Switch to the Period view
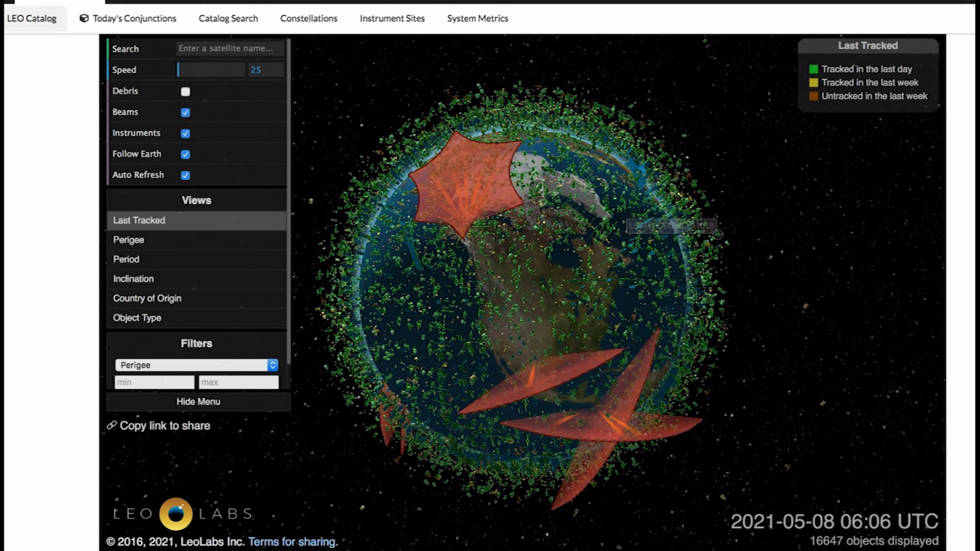 click(x=197, y=260)
